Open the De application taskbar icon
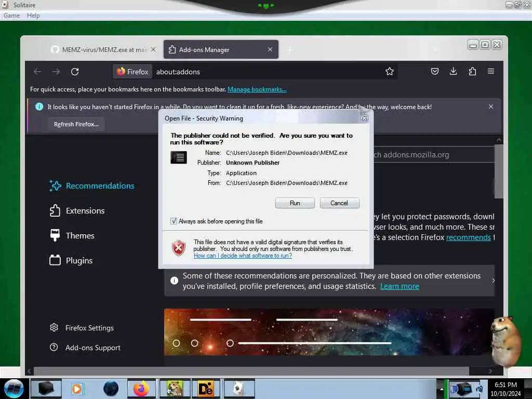 (x=206, y=389)
